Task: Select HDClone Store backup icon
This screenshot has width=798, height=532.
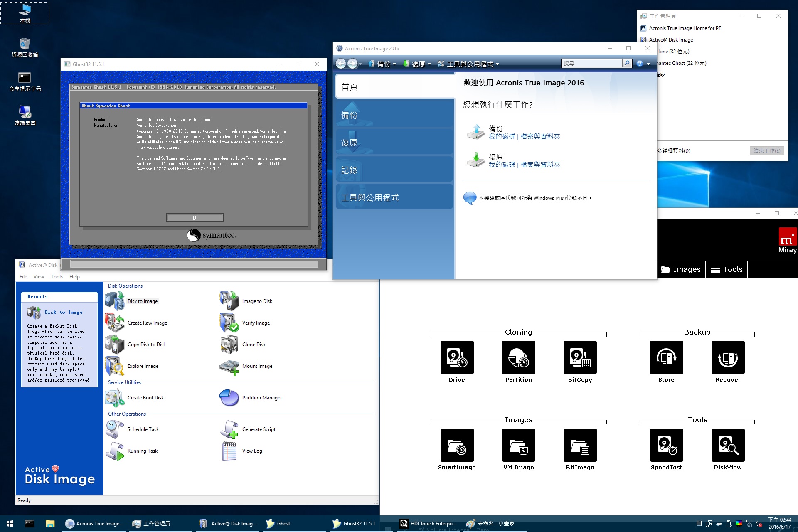Action: click(x=667, y=357)
